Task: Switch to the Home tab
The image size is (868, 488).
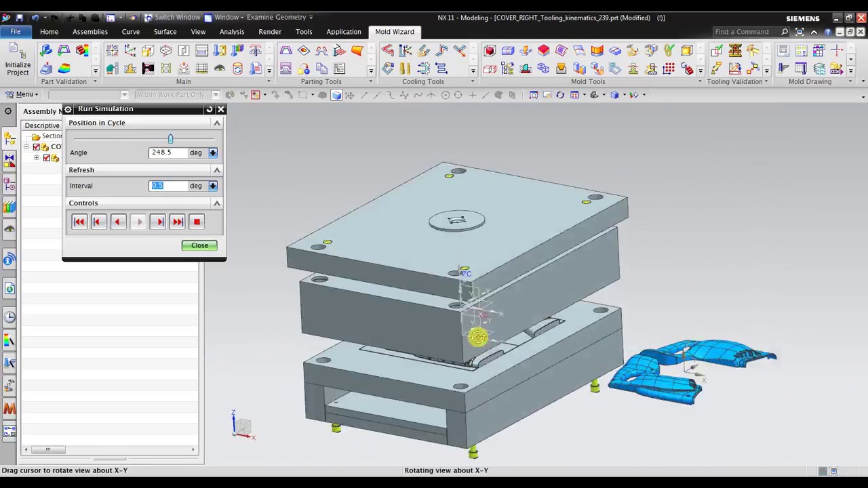Action: (x=49, y=32)
